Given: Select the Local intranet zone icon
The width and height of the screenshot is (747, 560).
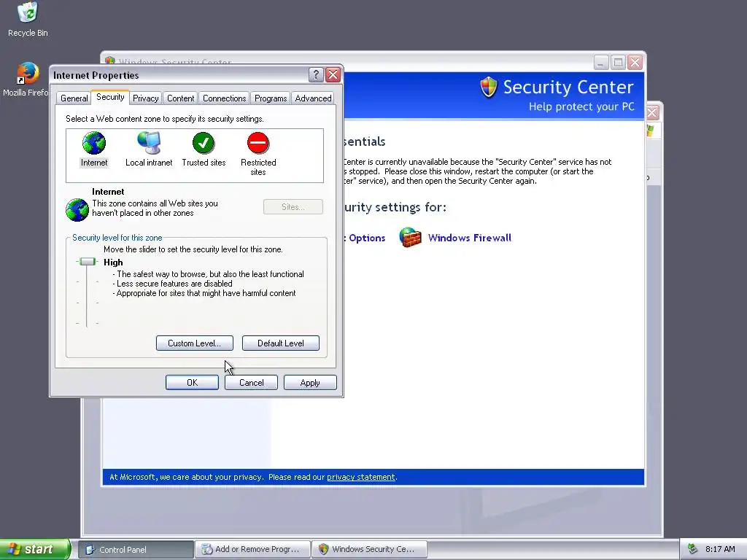Looking at the screenshot, I should coord(149,143).
